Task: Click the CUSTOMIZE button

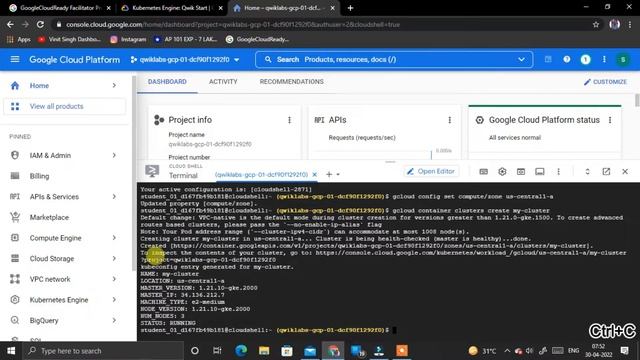Action: [605, 82]
